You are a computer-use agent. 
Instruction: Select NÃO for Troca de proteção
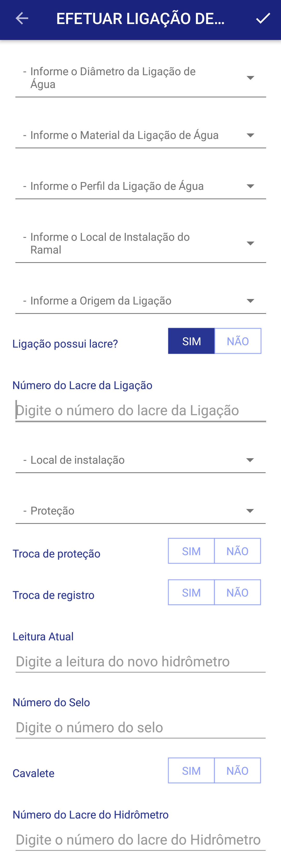click(238, 551)
